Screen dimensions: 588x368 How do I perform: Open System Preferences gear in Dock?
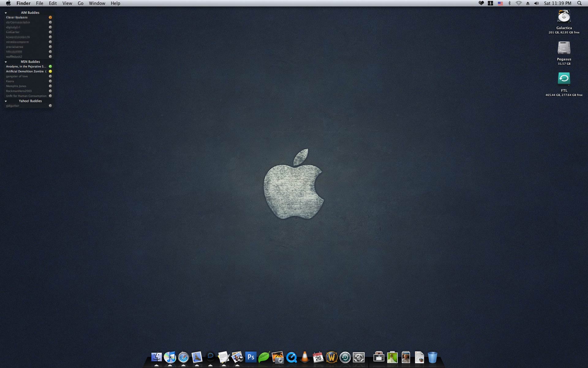pos(359,357)
